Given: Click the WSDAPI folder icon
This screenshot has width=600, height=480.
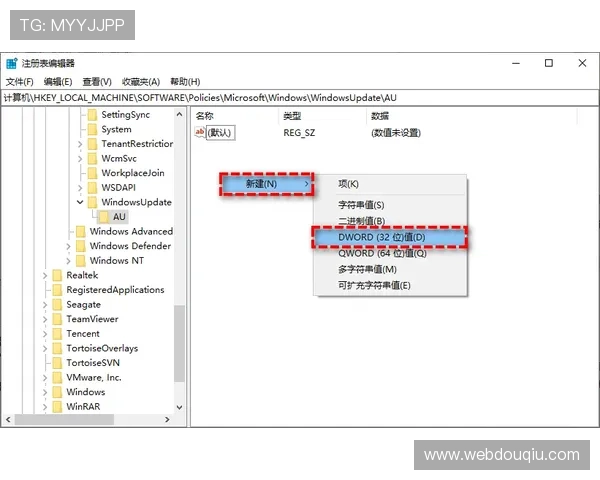Looking at the screenshot, I should click(92, 188).
